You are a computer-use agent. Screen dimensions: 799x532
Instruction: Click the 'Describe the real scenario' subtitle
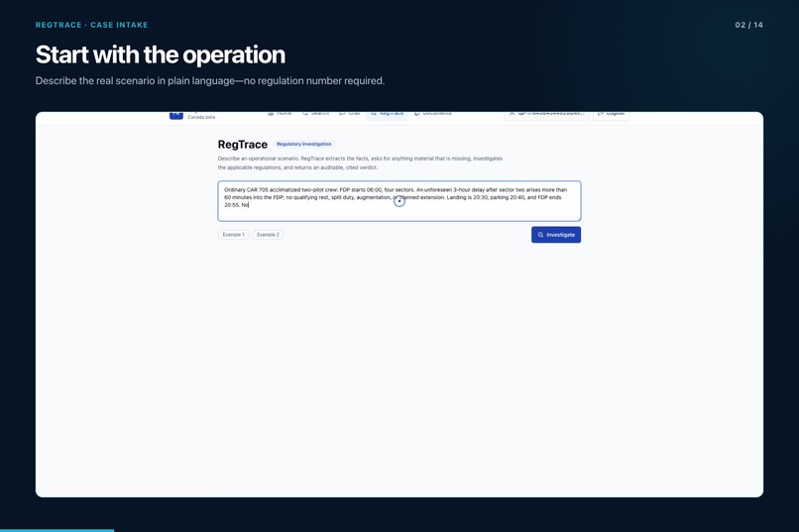click(x=210, y=81)
